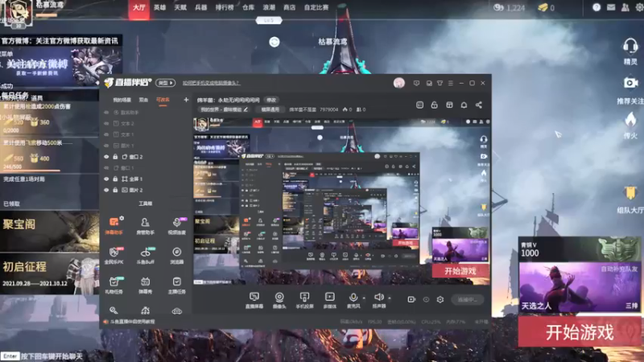Open the 弹幕助手 tool in the toolbox
Screen dimensions: 644x362
point(114,225)
